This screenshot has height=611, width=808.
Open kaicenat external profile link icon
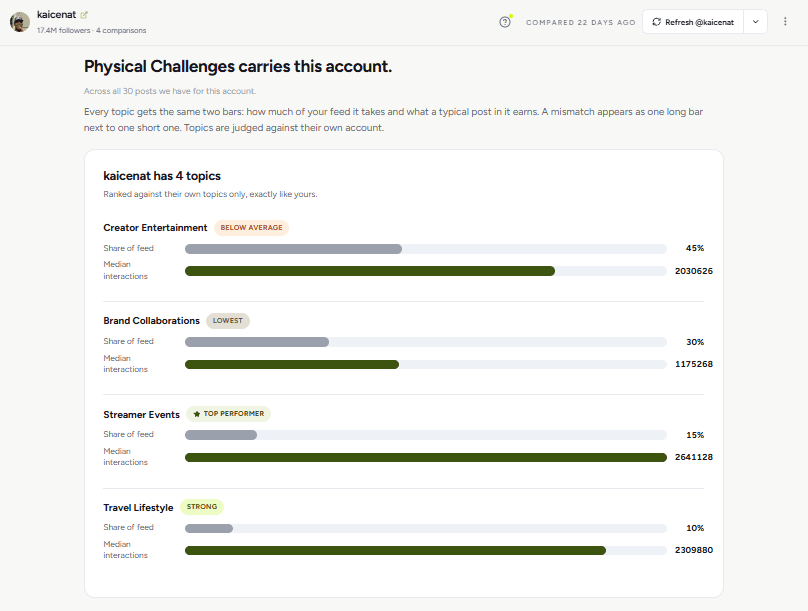pyautogui.click(x=84, y=15)
